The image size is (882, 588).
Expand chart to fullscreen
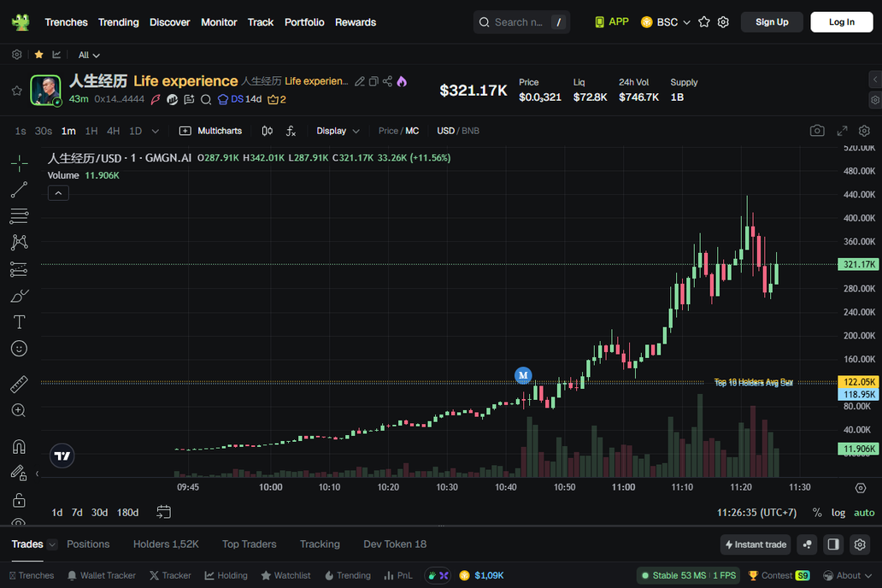tap(842, 131)
